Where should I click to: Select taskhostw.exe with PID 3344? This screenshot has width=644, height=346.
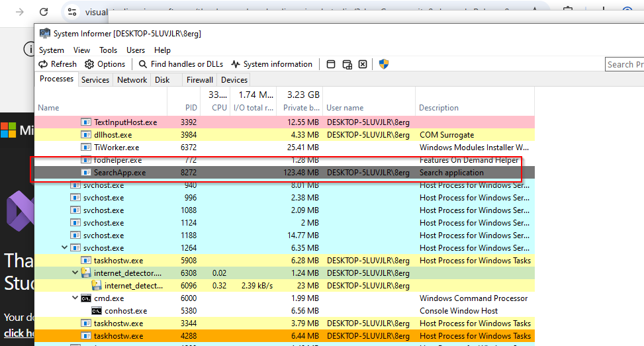coord(285,324)
